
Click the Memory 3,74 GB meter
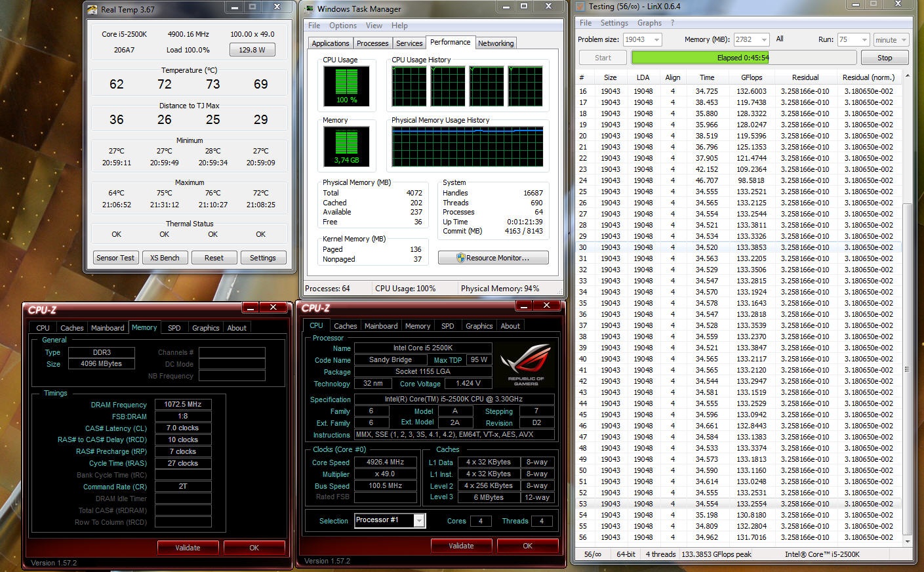(x=346, y=146)
